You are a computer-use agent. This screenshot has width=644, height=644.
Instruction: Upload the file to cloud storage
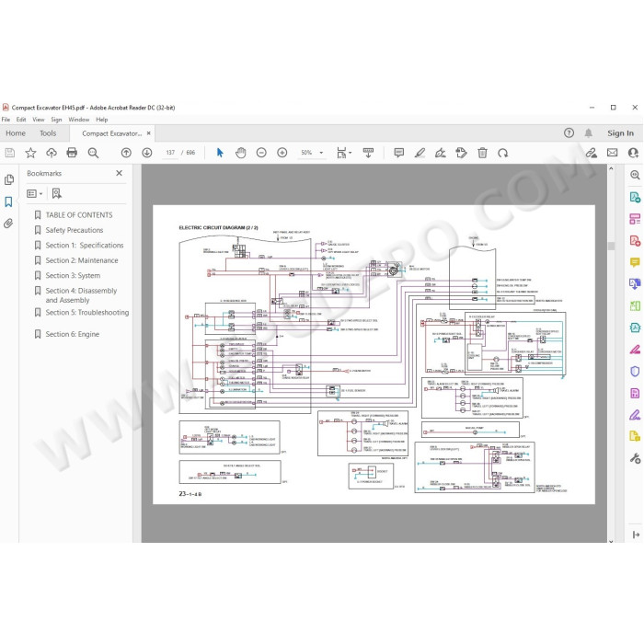point(52,154)
